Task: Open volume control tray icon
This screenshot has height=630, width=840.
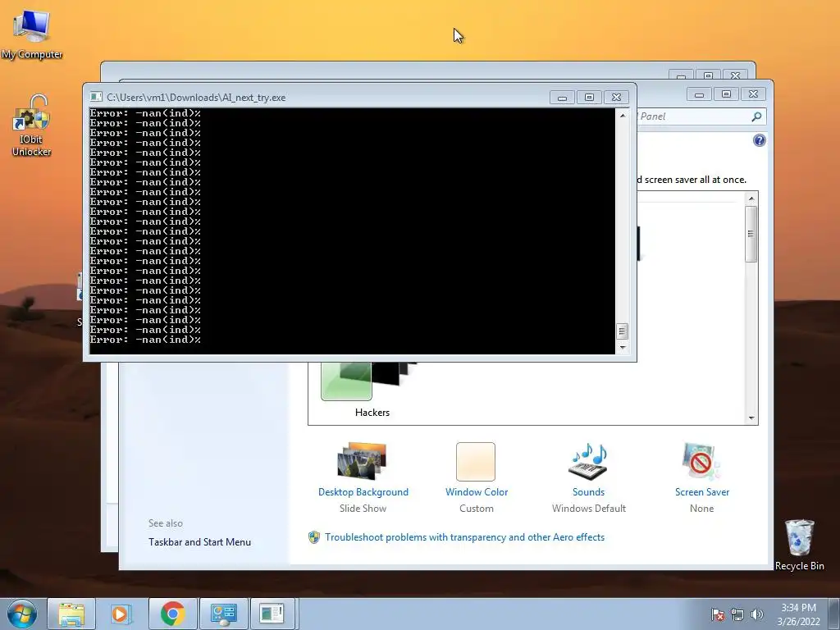Action: [x=756, y=614]
